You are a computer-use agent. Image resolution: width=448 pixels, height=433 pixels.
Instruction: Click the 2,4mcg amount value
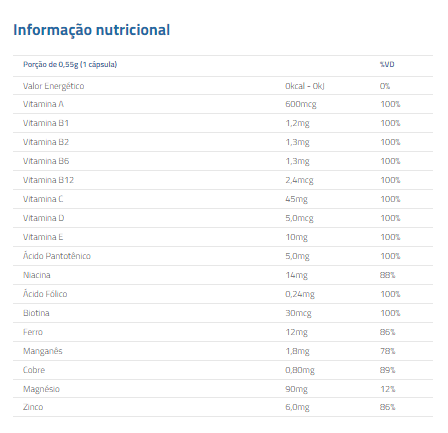(299, 180)
